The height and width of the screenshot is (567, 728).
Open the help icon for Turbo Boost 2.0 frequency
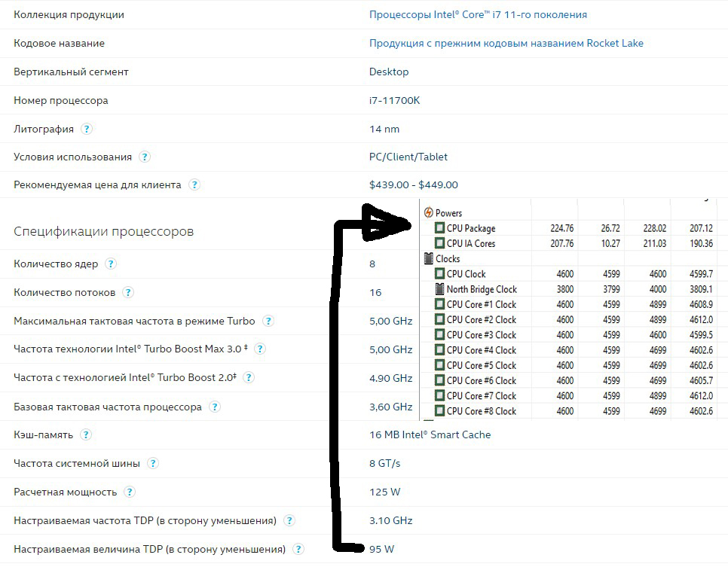pos(249,378)
